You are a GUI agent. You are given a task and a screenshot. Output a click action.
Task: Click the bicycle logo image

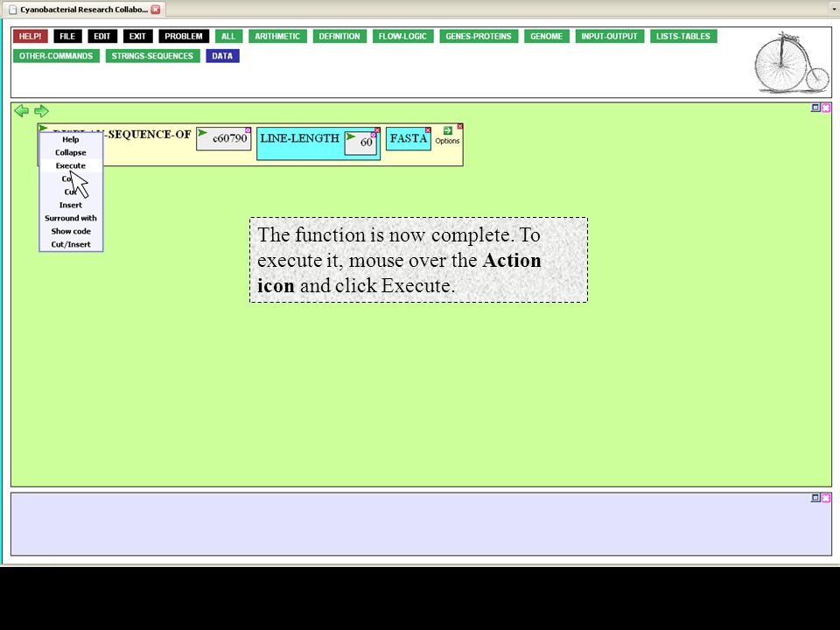pyautogui.click(x=792, y=63)
